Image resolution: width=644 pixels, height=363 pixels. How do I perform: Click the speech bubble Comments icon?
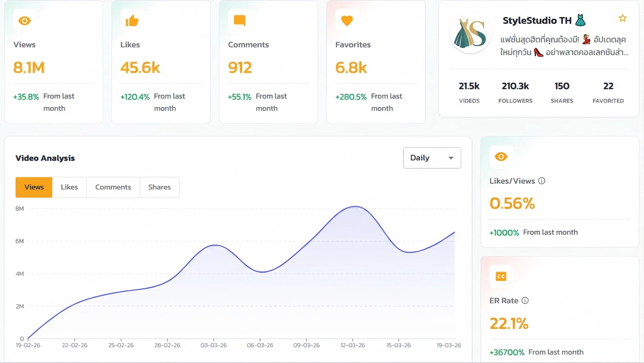tap(239, 21)
